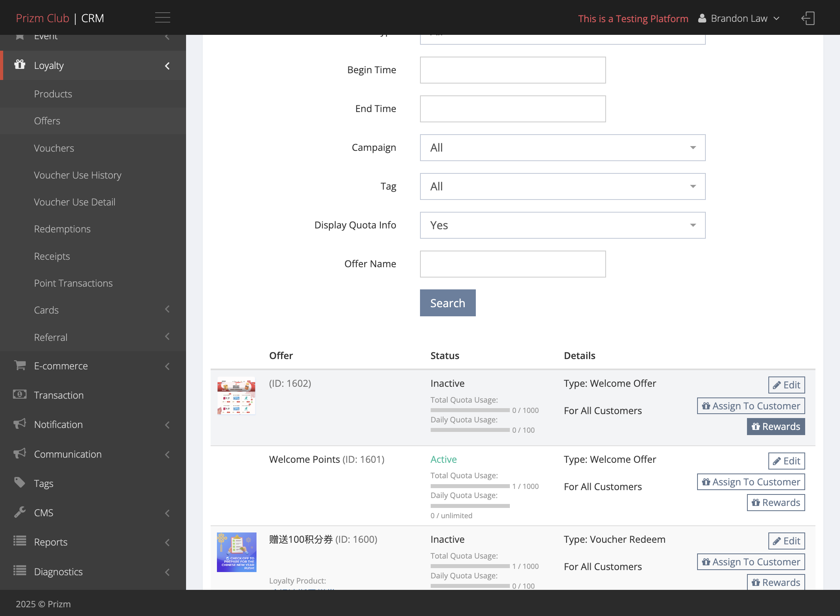The height and width of the screenshot is (616, 840).
Task: Click the Diagnostics list icon
Action: click(x=20, y=570)
